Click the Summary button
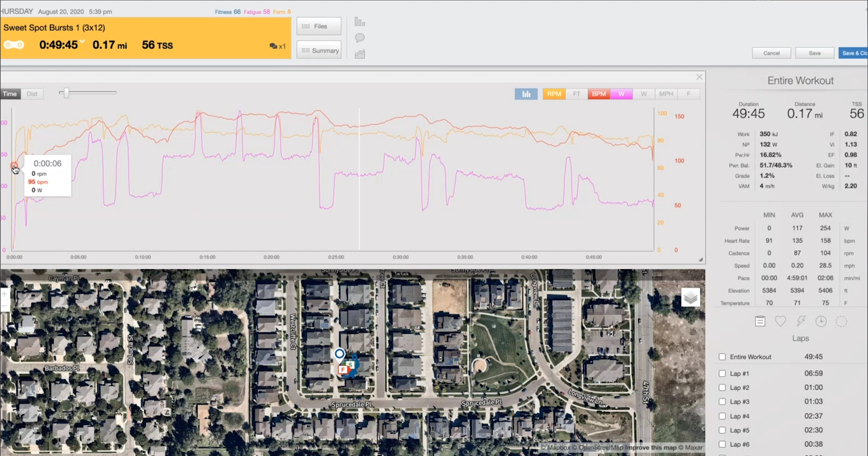The width and height of the screenshot is (868, 456). 319,50
